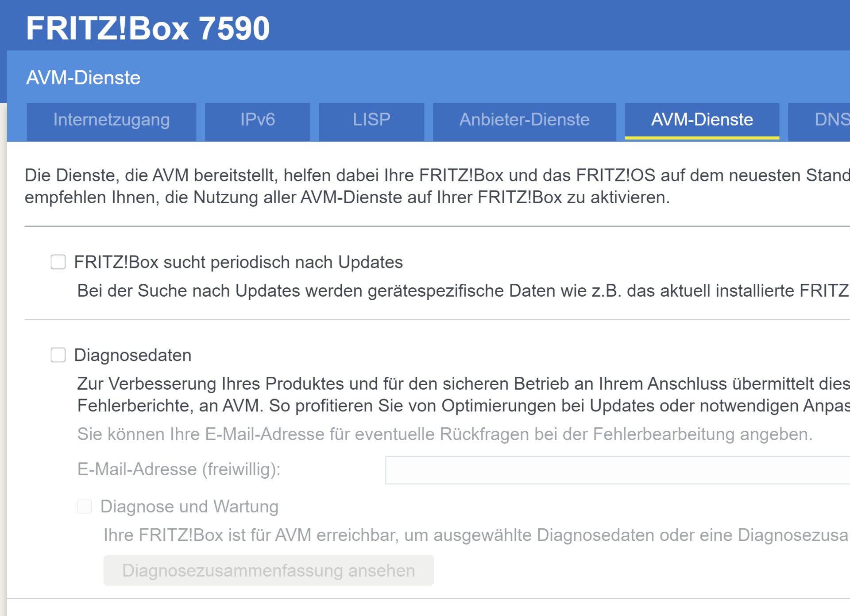This screenshot has height=616, width=850.
Task: Select the LISP tab
Action: 371,121
